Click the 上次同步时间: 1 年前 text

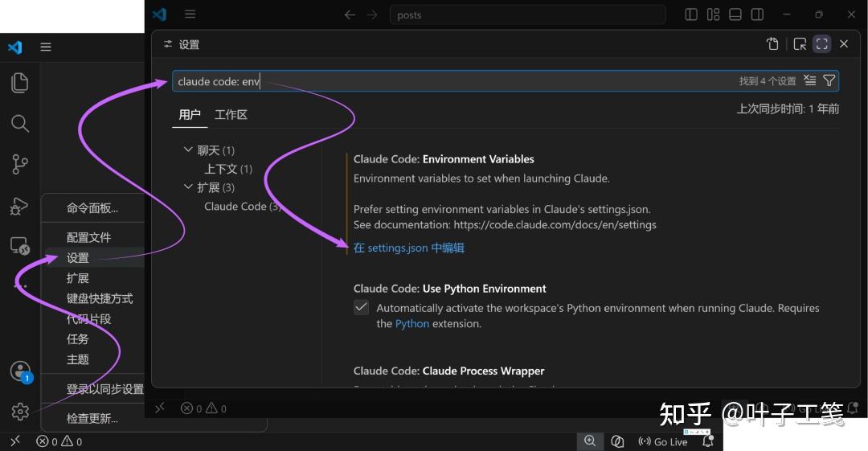[787, 109]
